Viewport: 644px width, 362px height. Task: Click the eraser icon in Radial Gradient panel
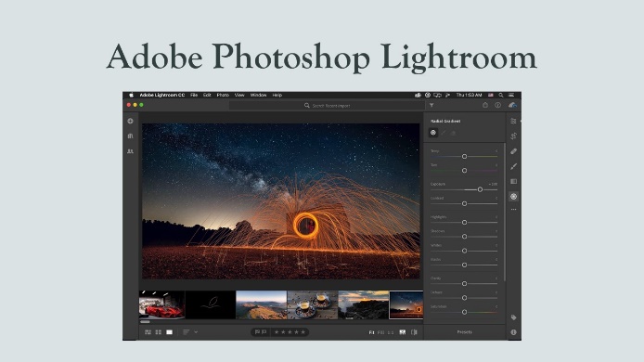point(454,133)
